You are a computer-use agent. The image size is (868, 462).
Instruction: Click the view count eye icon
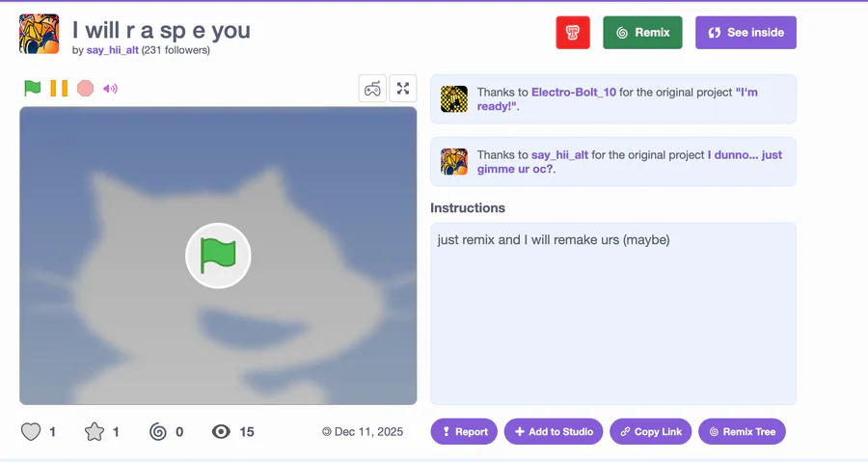pos(221,431)
